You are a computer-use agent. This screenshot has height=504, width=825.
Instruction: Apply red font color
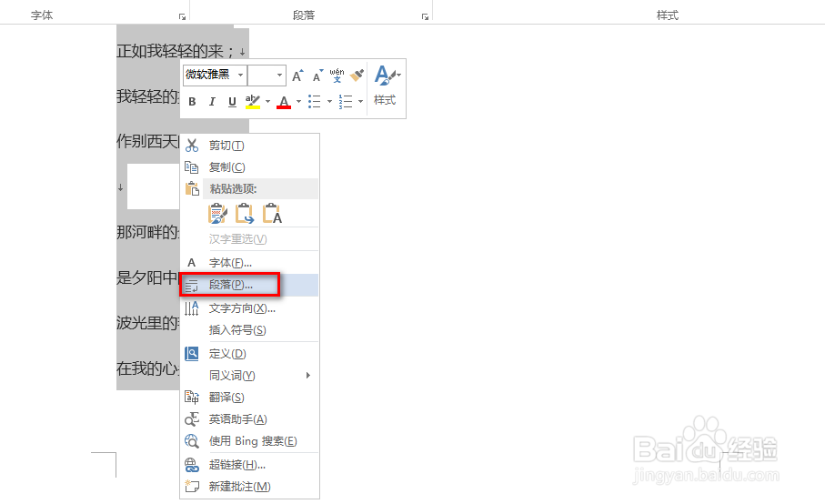pyautogui.click(x=284, y=102)
